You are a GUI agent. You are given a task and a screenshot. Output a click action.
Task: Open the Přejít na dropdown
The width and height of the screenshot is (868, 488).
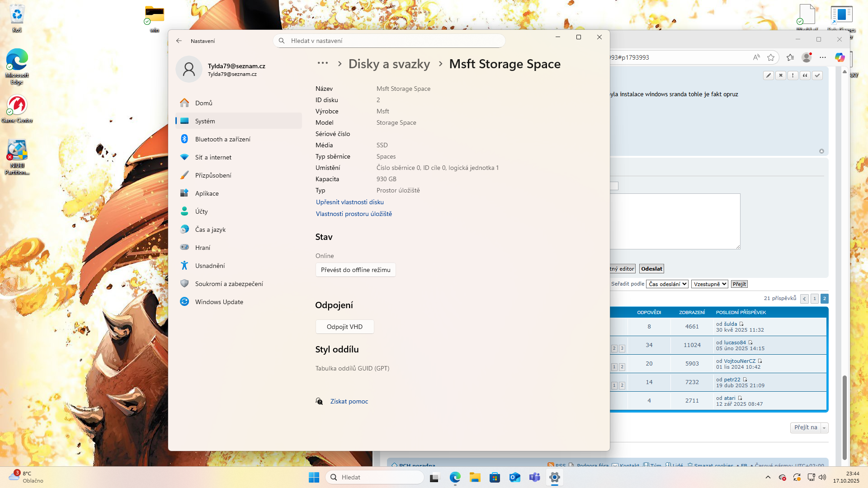[809, 427]
